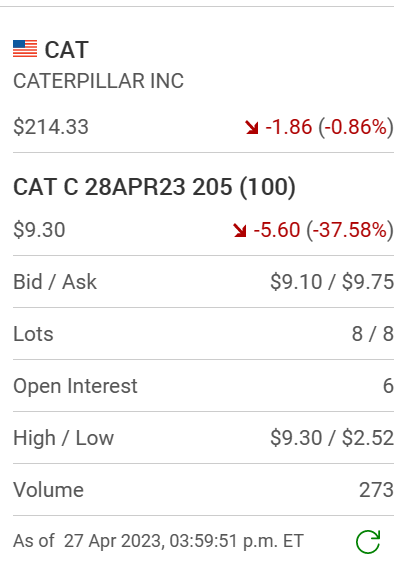Click the -1.86 (-0.86%) stock change

329,127
